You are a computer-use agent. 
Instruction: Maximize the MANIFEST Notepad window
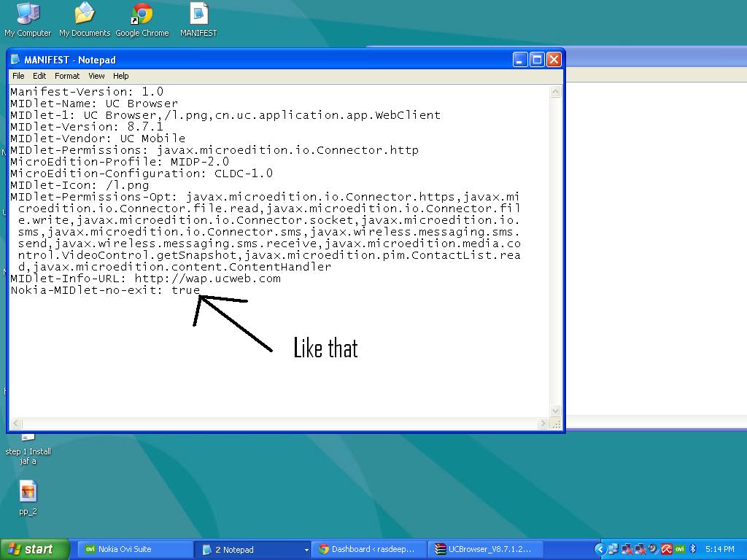(x=537, y=60)
